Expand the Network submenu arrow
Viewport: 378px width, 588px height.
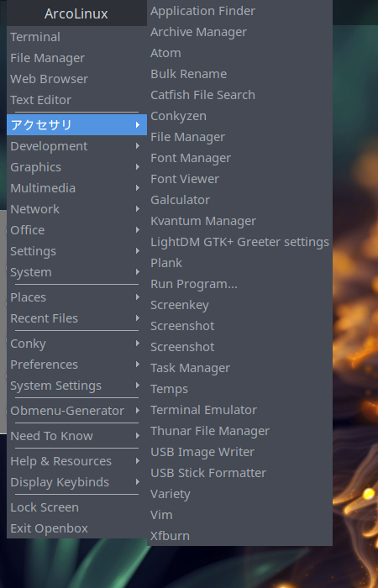tap(138, 209)
